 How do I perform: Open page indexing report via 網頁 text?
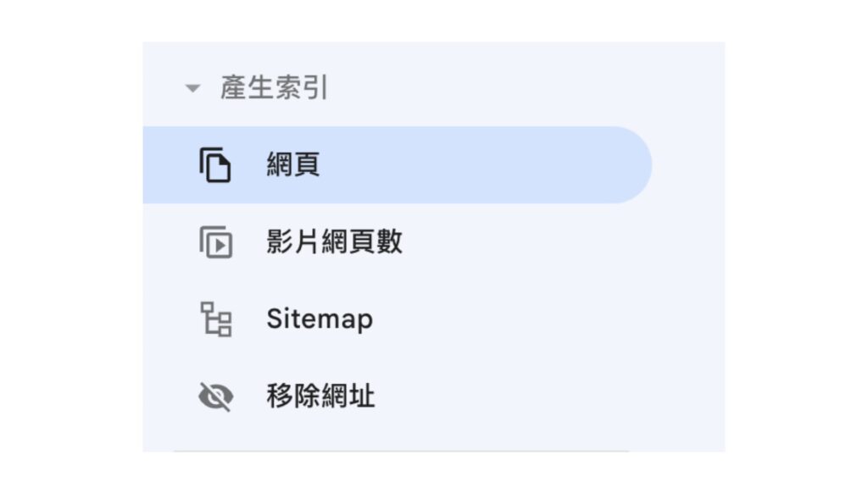pos(292,165)
